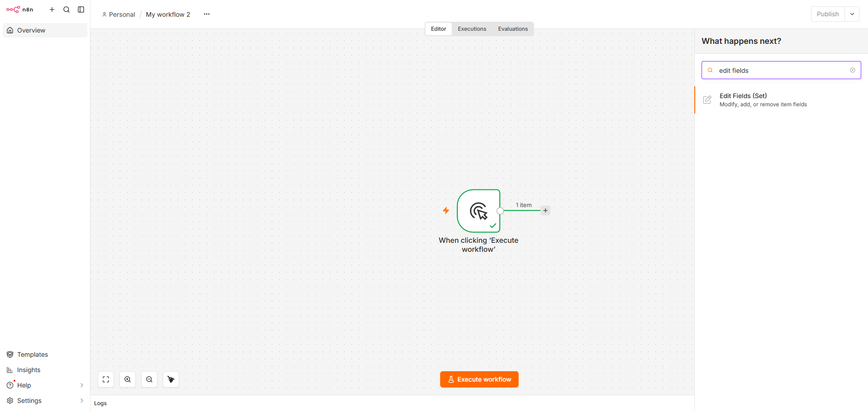This screenshot has width=868, height=411.
Task: Switch to the Evaluations tab
Action: pyautogui.click(x=513, y=29)
